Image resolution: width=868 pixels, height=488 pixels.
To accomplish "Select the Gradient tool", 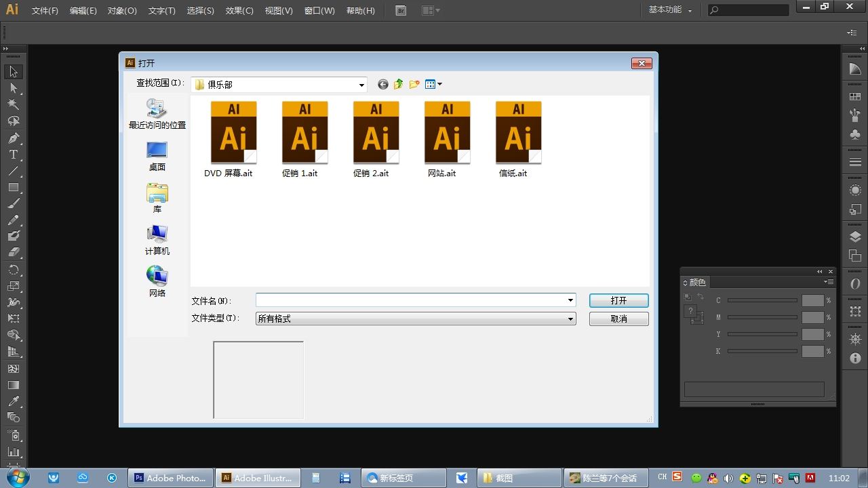I will coord(14,385).
